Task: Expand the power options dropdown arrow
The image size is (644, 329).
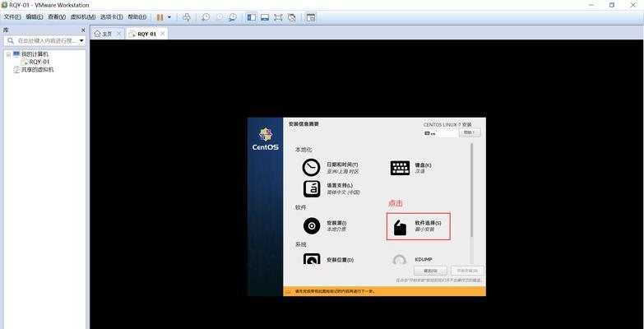Action: point(169,17)
